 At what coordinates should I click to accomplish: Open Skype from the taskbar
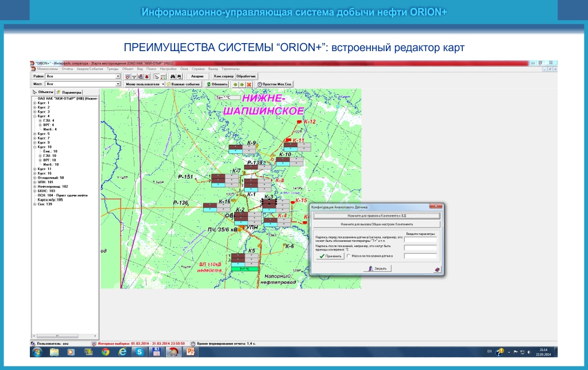coord(140,352)
